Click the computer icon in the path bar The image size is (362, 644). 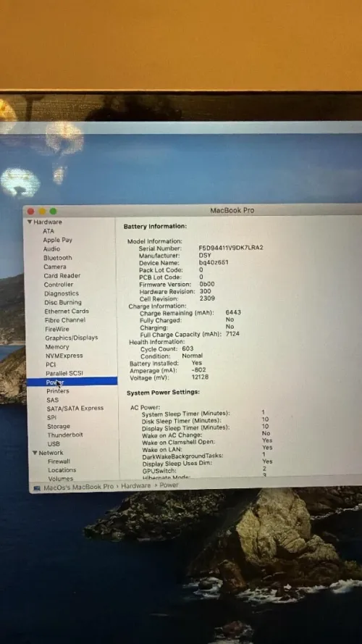(x=37, y=488)
